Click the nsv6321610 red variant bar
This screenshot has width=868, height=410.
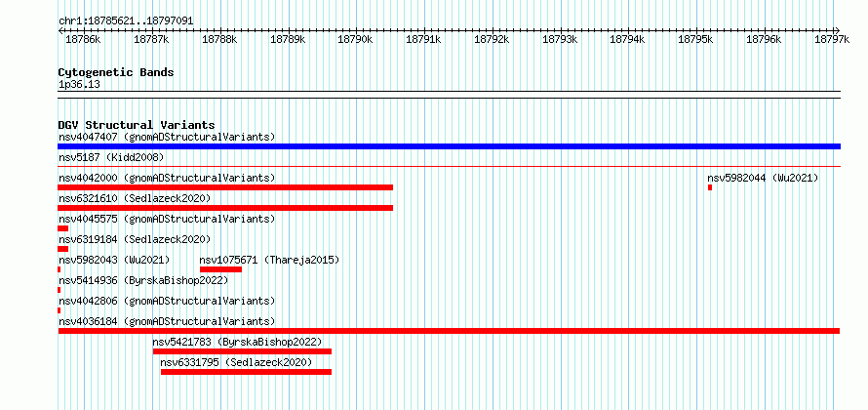pyautogui.click(x=225, y=208)
